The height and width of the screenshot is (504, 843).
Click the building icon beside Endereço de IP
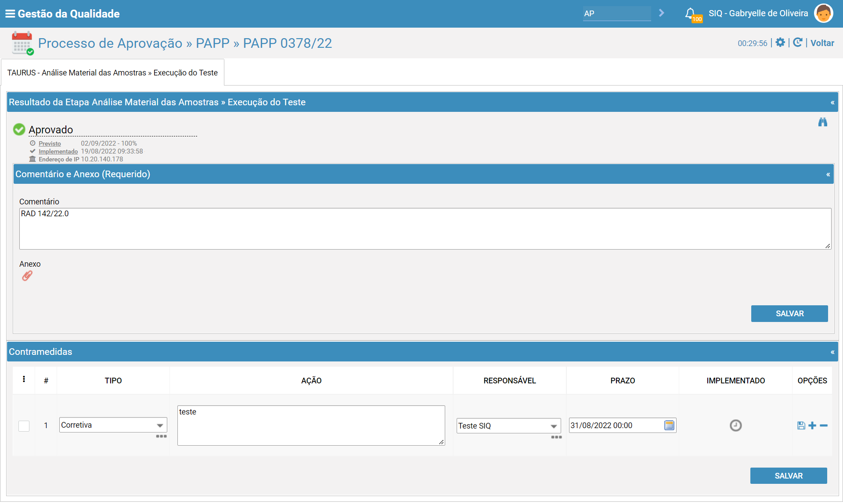[x=32, y=159]
